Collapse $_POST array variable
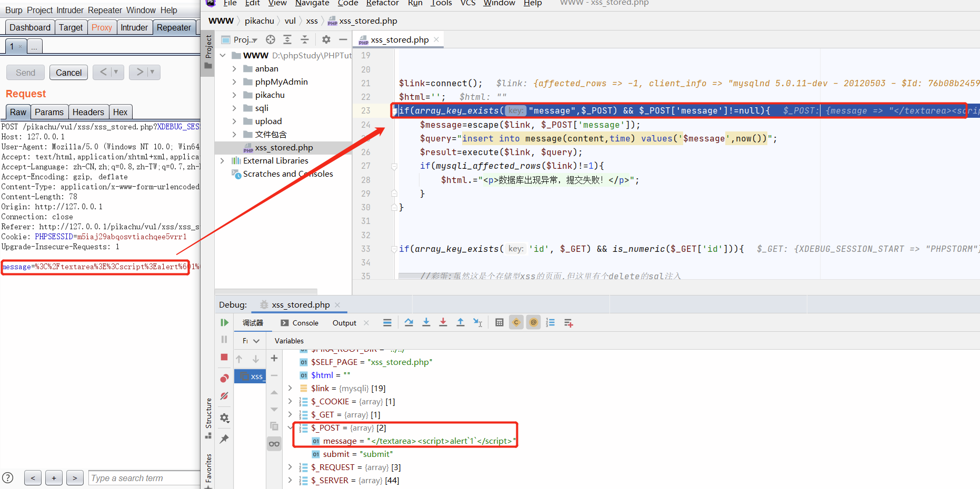 [290, 427]
